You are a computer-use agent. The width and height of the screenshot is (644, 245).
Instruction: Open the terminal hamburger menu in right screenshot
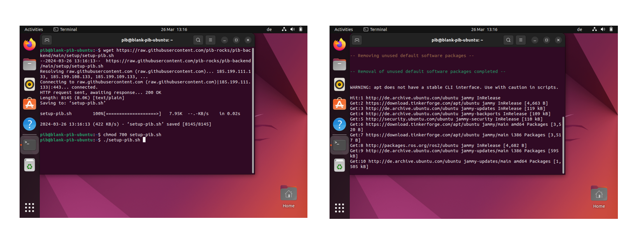click(520, 40)
